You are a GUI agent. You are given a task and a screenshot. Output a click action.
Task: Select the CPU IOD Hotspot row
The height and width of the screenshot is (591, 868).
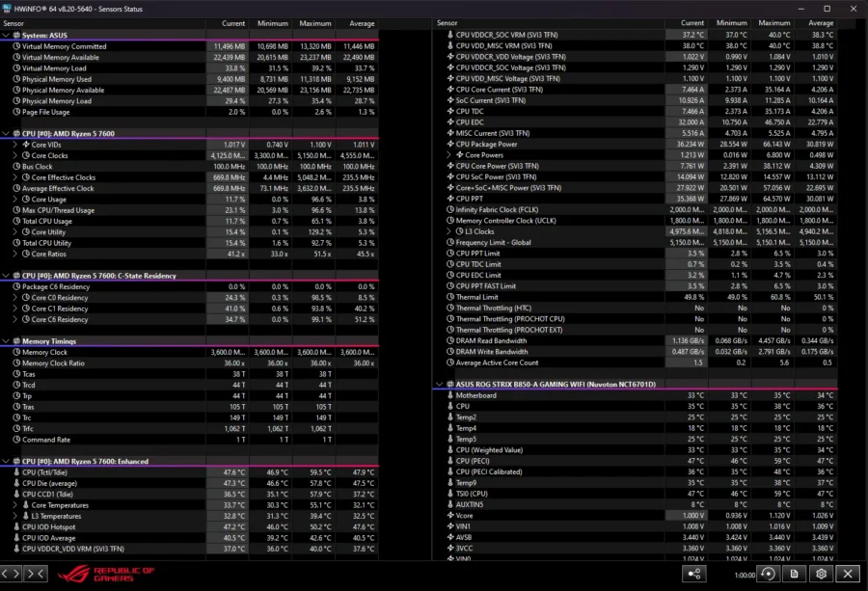point(189,527)
